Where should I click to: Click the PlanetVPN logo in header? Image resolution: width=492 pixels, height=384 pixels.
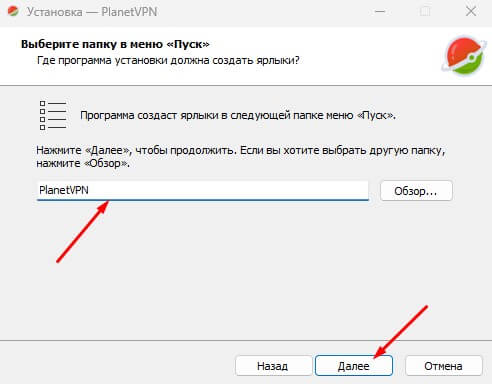(x=464, y=55)
